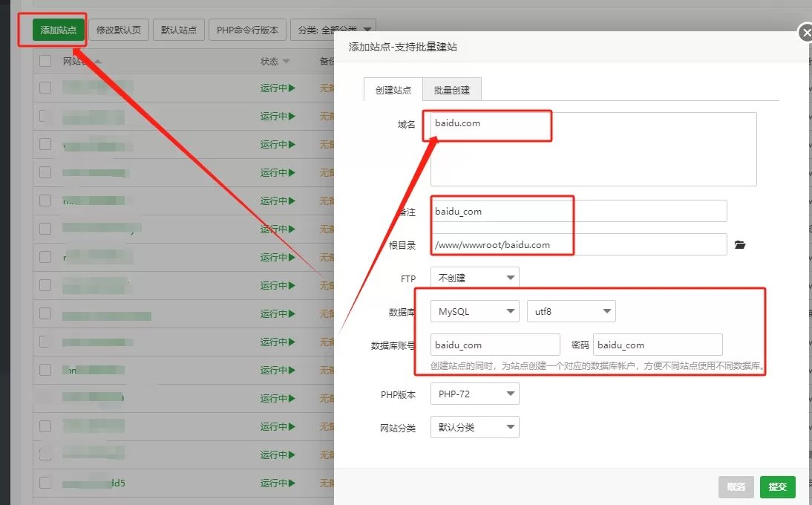Click the 取消 button in the dialog
Viewport: 812px width, 505px height.
tap(736, 487)
